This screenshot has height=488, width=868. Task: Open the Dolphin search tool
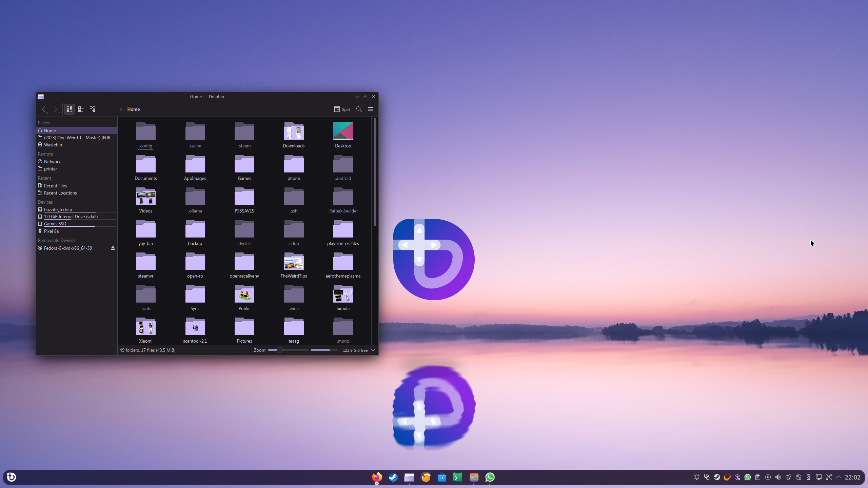(x=359, y=109)
